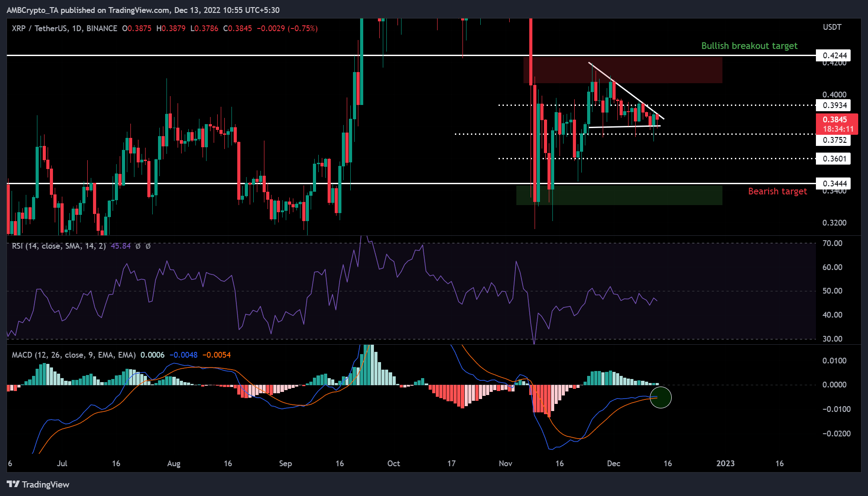The height and width of the screenshot is (496, 868).
Task: Click the 'Dec' date on time axis
Action: [x=613, y=464]
